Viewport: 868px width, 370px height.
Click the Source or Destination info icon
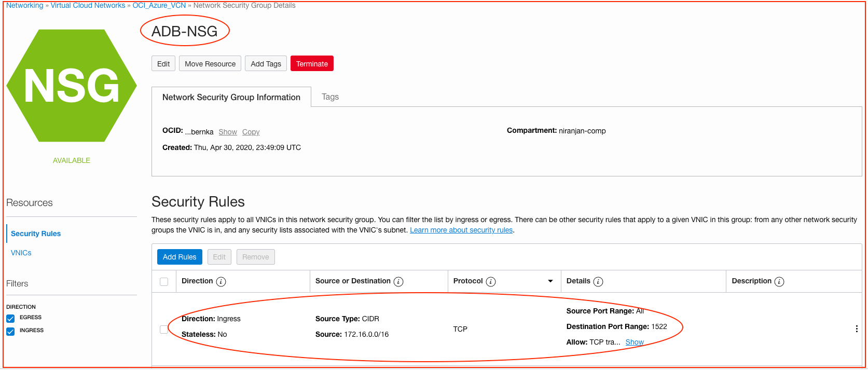pyautogui.click(x=398, y=282)
